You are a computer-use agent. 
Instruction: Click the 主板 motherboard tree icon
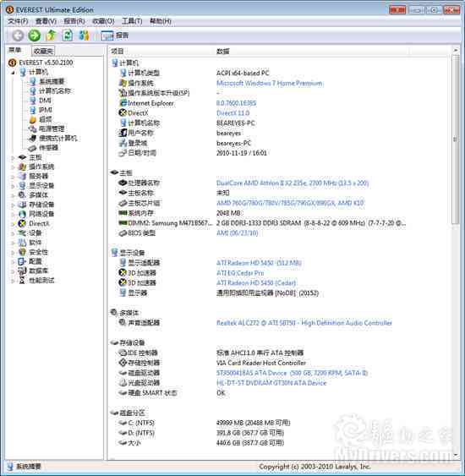22,157
